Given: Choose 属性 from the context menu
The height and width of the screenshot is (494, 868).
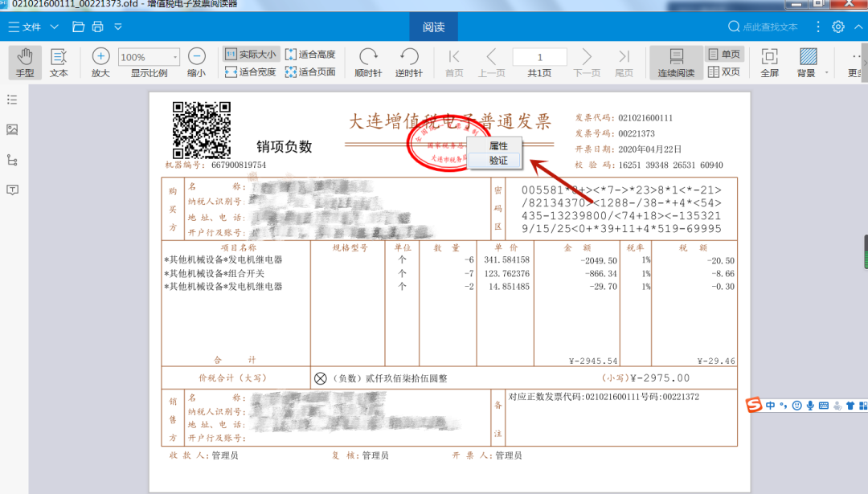Looking at the screenshot, I should coord(498,145).
